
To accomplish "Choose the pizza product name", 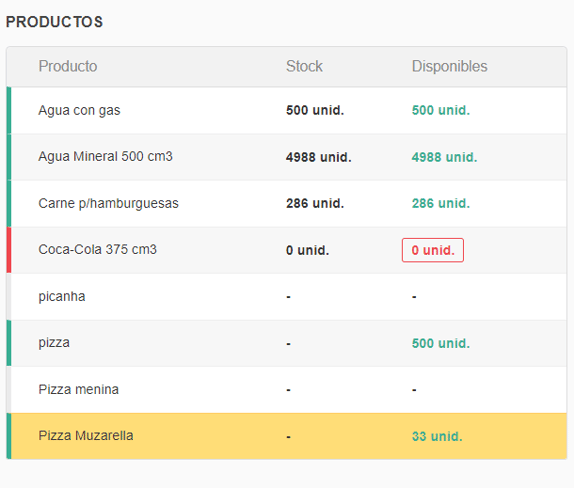I will point(54,343).
